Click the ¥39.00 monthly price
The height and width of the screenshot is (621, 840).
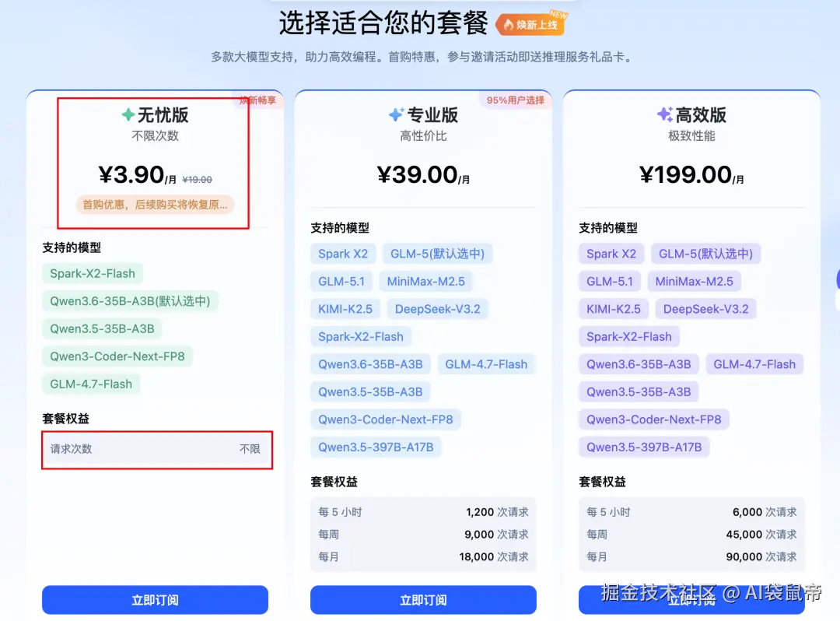(423, 174)
